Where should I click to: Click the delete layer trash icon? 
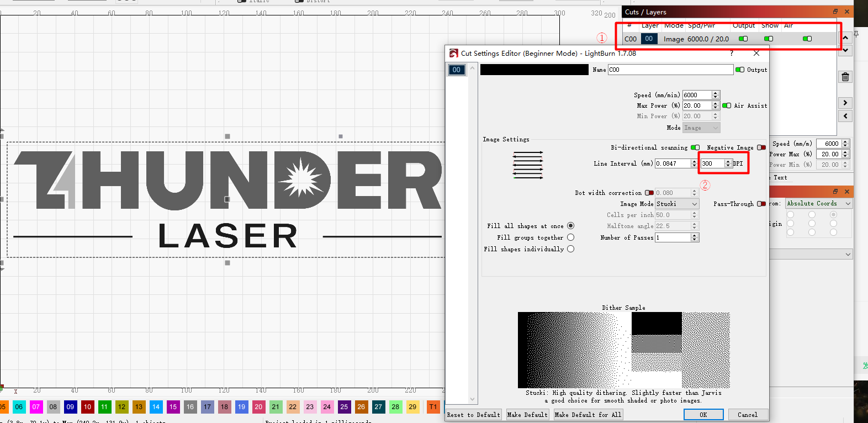coord(845,77)
